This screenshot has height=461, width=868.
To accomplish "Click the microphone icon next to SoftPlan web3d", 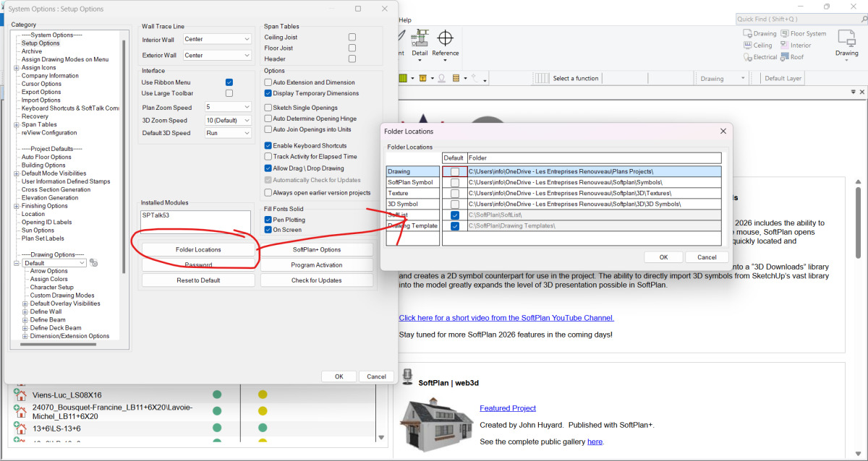I will click(x=407, y=376).
